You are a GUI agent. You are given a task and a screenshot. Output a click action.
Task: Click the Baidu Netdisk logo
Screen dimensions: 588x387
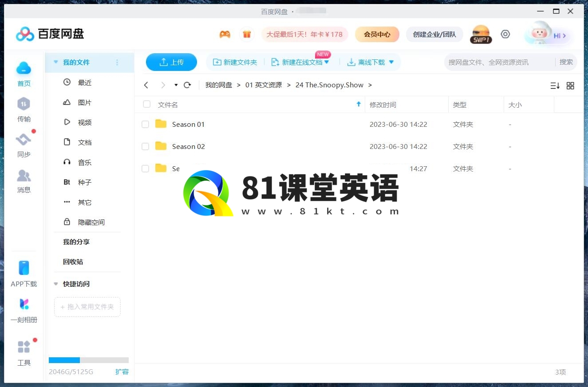point(50,34)
